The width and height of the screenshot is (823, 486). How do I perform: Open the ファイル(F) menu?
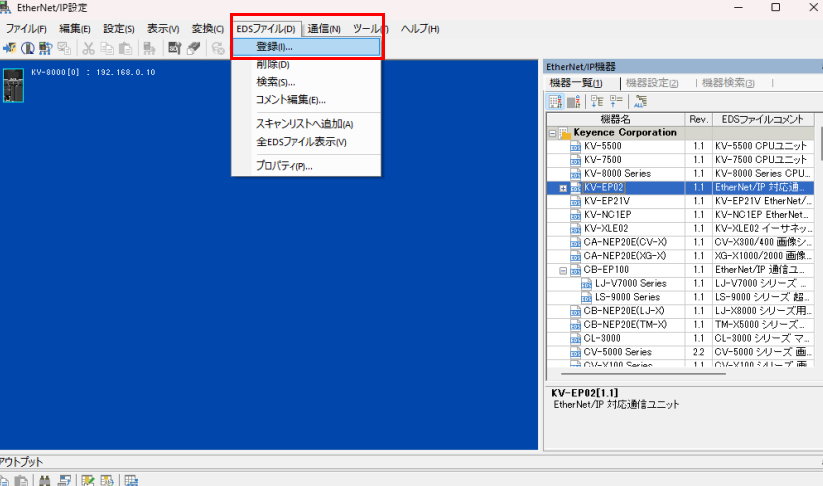tap(26, 29)
